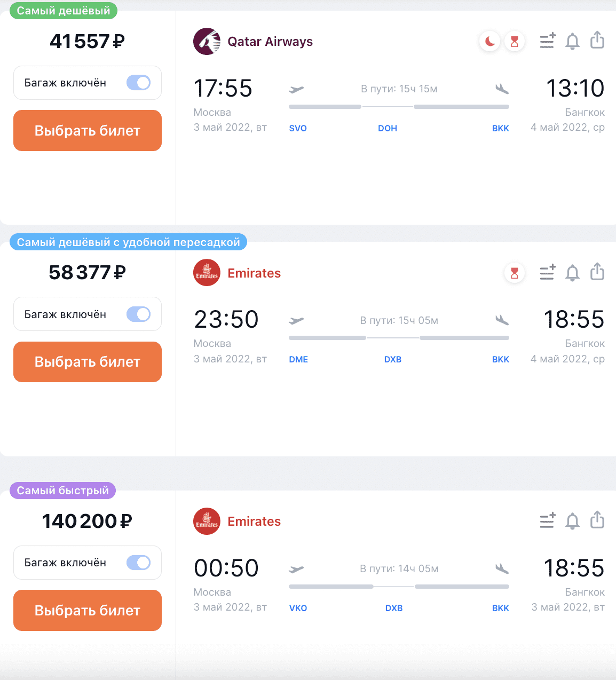
Task: Share the Qatar Airways ticket
Action: pyautogui.click(x=597, y=40)
